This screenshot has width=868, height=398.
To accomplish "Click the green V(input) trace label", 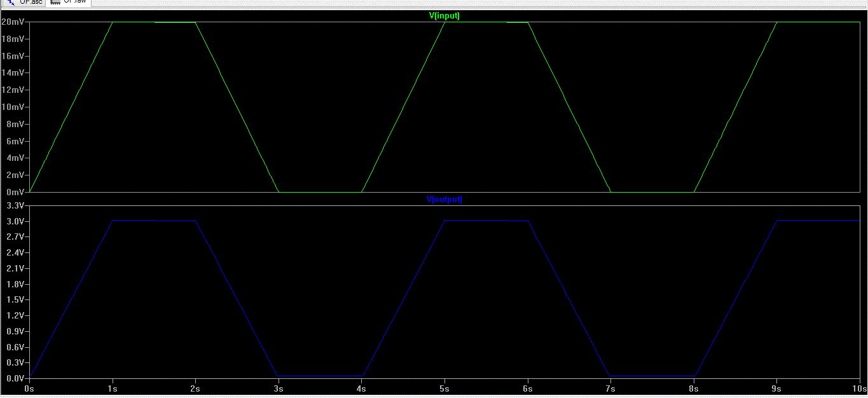I will coord(444,16).
